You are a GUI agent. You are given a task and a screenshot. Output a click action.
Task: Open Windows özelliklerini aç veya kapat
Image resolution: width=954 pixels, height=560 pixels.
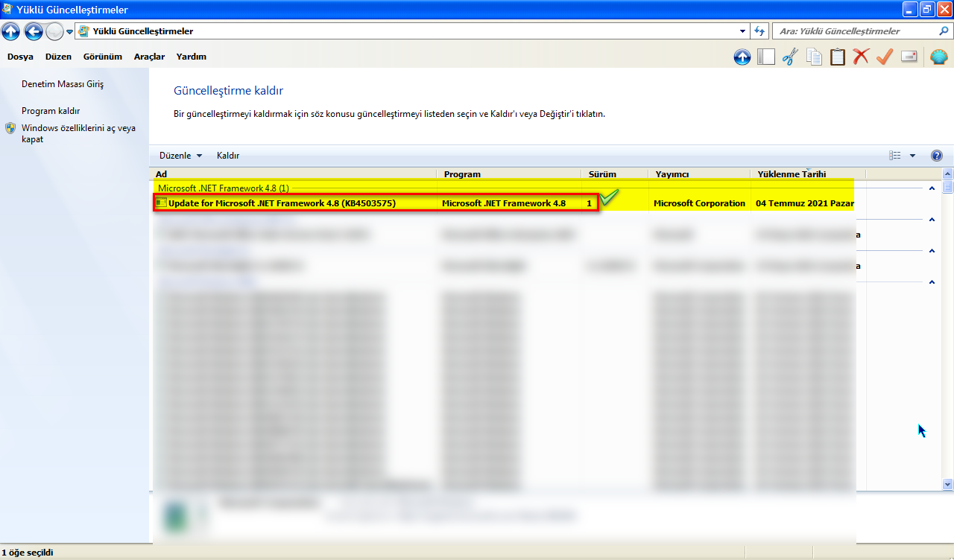point(78,133)
